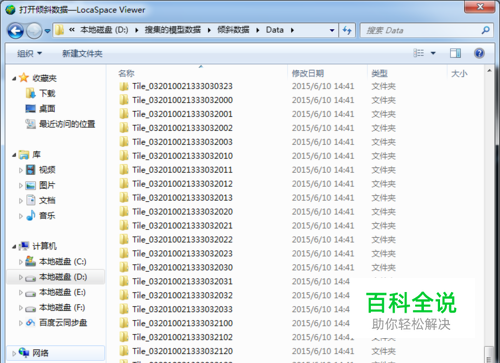Collapse the 计算机 group
Screen dimensions: 500x363
coord(14,247)
